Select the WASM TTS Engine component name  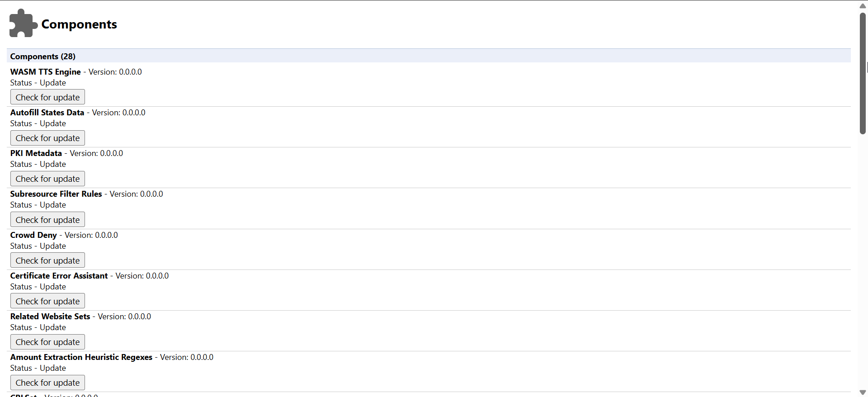click(x=46, y=72)
